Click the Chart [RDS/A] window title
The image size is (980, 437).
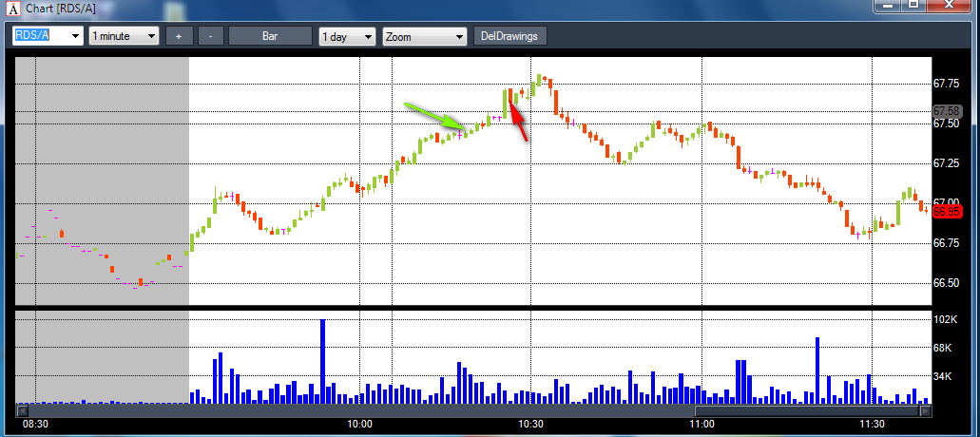59,9
